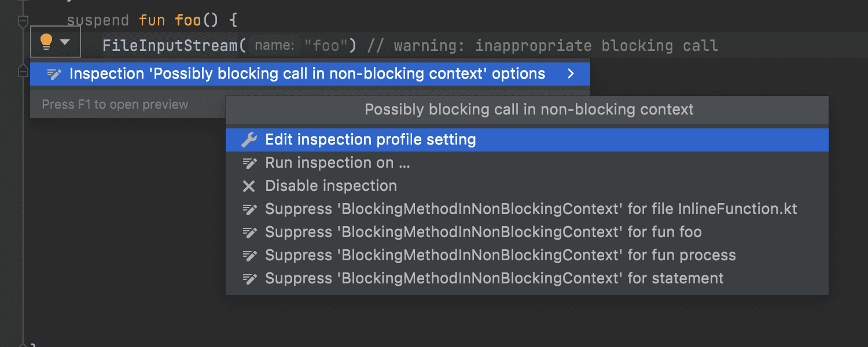The width and height of the screenshot is (868, 347).
Task: Click the FileInputStream call in the editor
Action: pos(170,46)
